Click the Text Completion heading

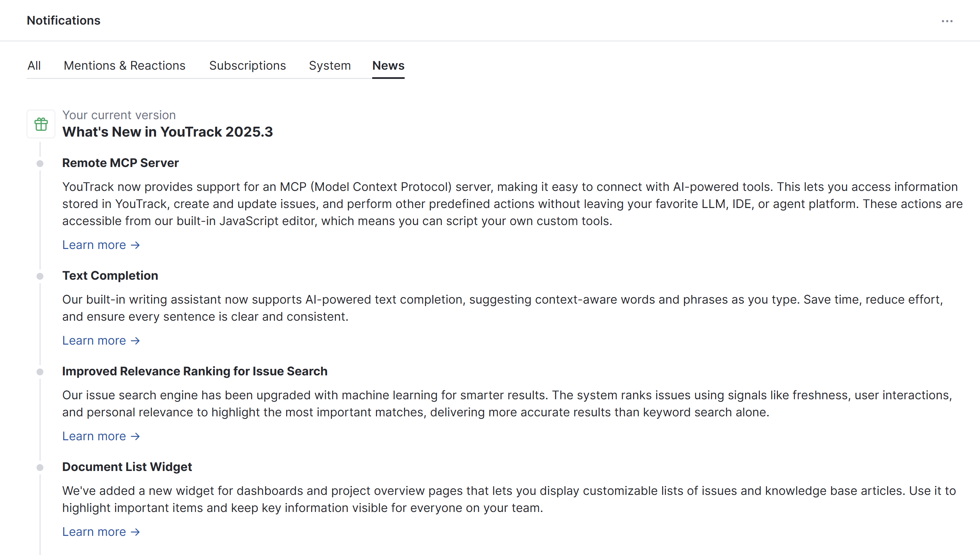coord(110,276)
